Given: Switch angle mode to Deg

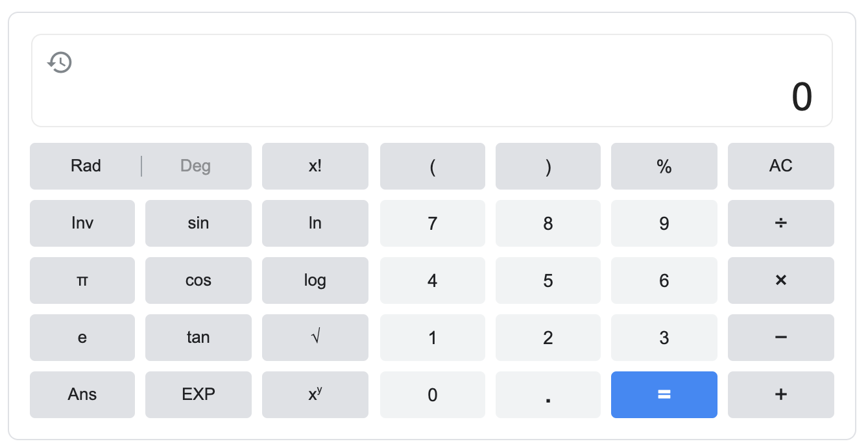Looking at the screenshot, I should (195, 166).
